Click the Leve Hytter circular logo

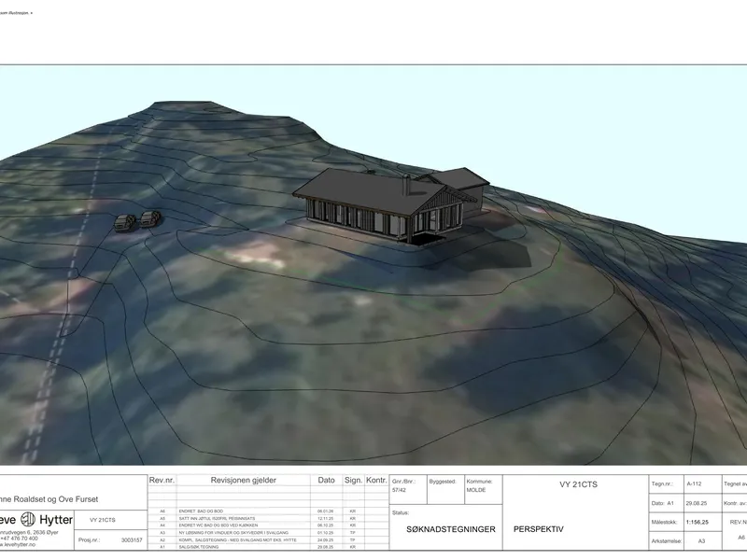click(28, 519)
